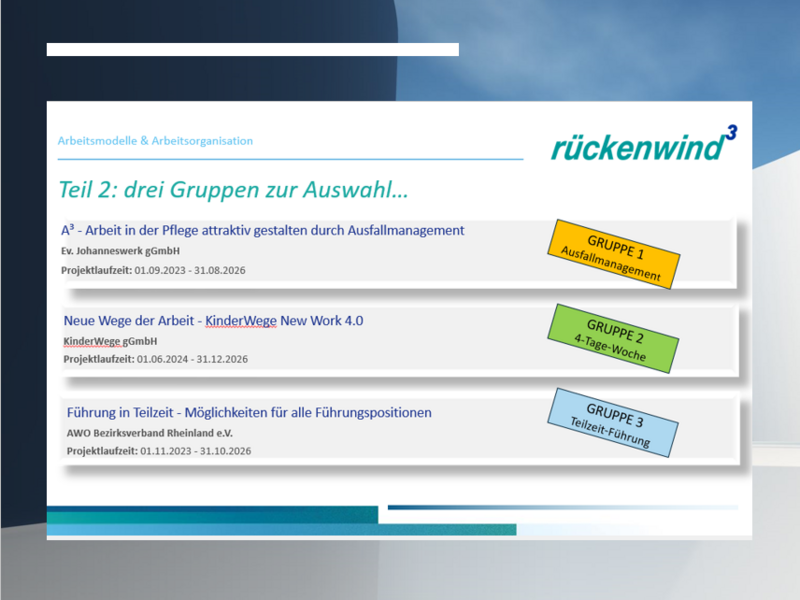Image resolution: width=800 pixels, height=600 pixels.
Task: Select Projektlaufzeit 01.06.2024 - 31.12.2026 line
Action: coord(156,359)
